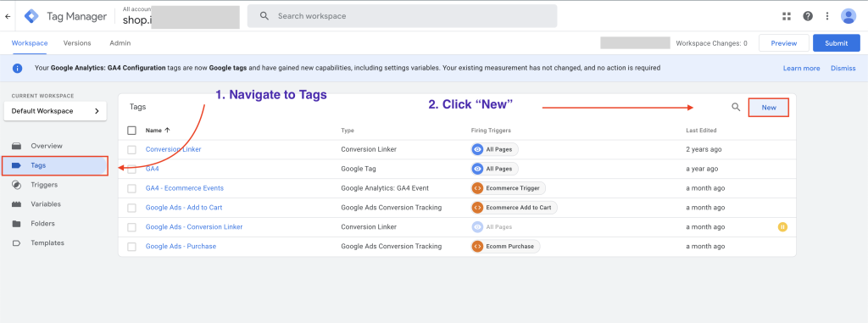Open Overview in the sidebar

click(x=47, y=146)
